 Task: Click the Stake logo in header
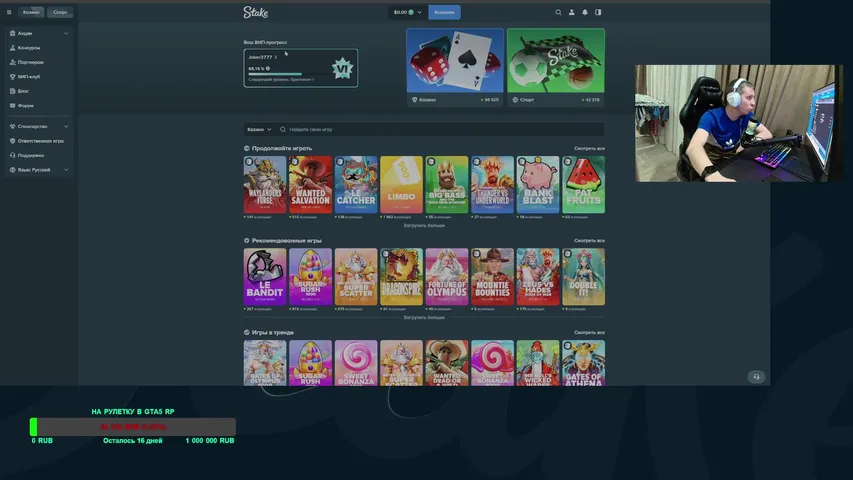coord(256,12)
